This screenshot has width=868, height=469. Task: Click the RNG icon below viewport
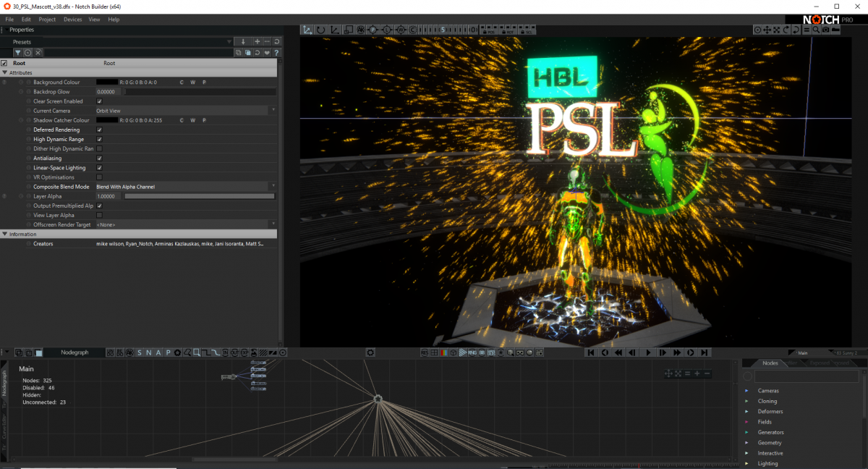pyautogui.click(x=472, y=352)
